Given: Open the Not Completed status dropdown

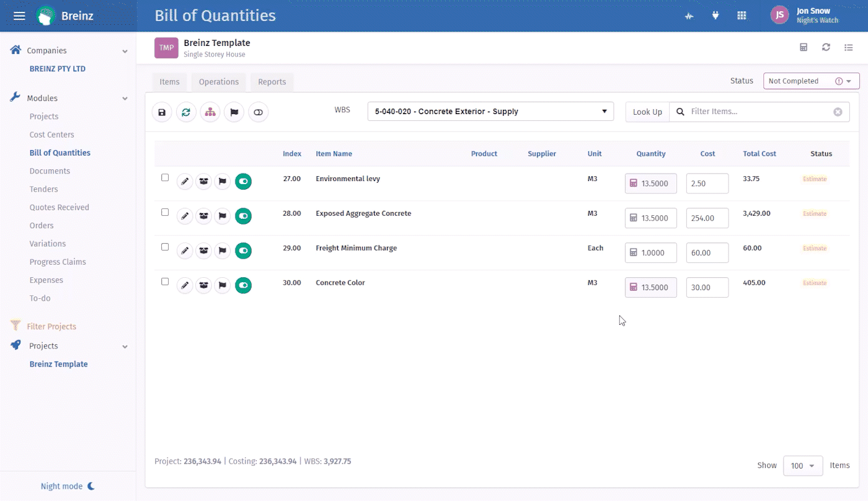Looking at the screenshot, I should [x=811, y=81].
